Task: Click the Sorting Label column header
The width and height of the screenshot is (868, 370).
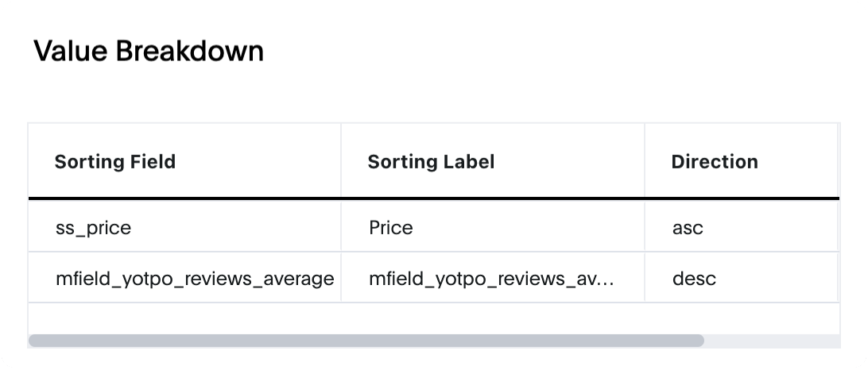Action: pyautogui.click(x=493, y=161)
